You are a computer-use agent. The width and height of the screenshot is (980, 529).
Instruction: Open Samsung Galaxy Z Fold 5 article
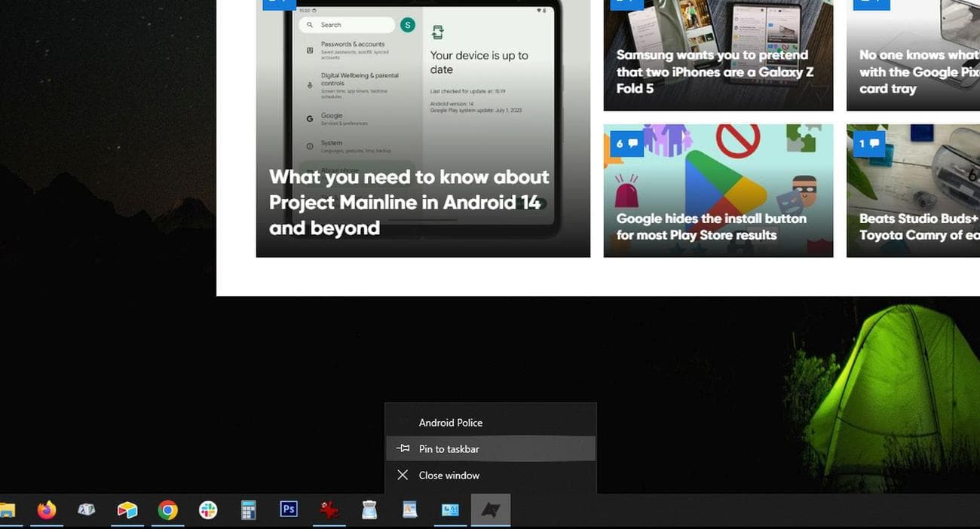click(x=712, y=72)
